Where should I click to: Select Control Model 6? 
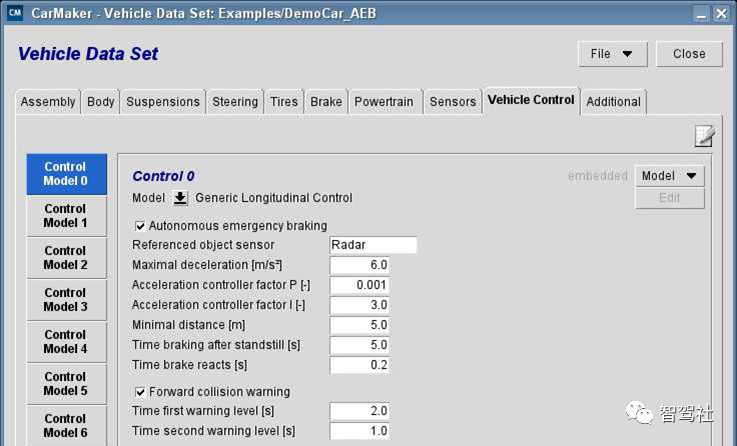pyautogui.click(x=66, y=425)
